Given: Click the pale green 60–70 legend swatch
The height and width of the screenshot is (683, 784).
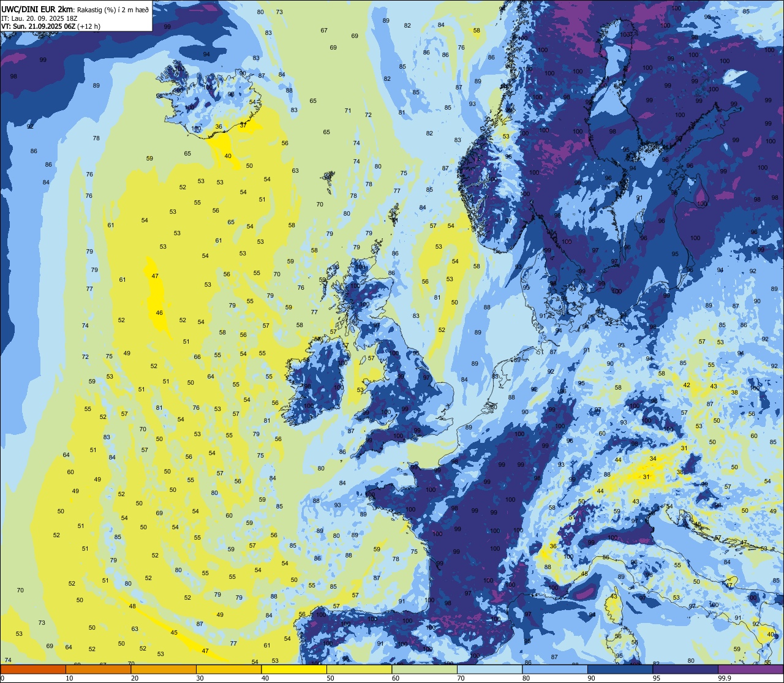Looking at the screenshot, I should coord(424,669).
